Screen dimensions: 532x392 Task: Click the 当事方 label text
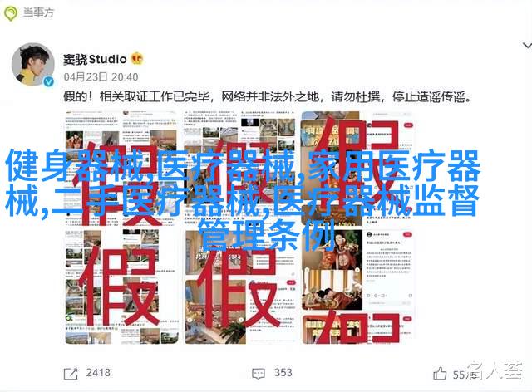38,13
